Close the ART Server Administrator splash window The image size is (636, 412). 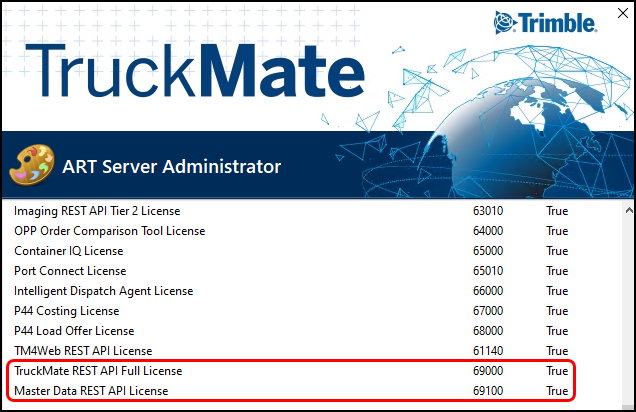pyautogui.click(x=623, y=13)
